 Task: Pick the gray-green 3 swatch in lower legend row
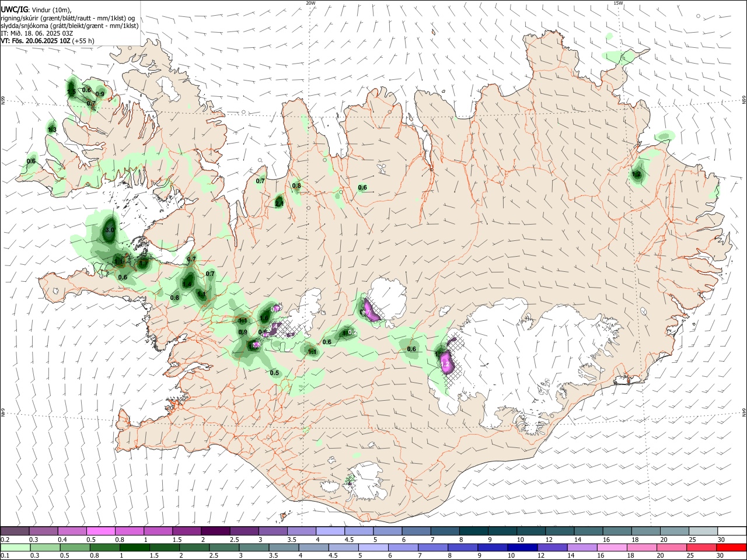[254, 547]
